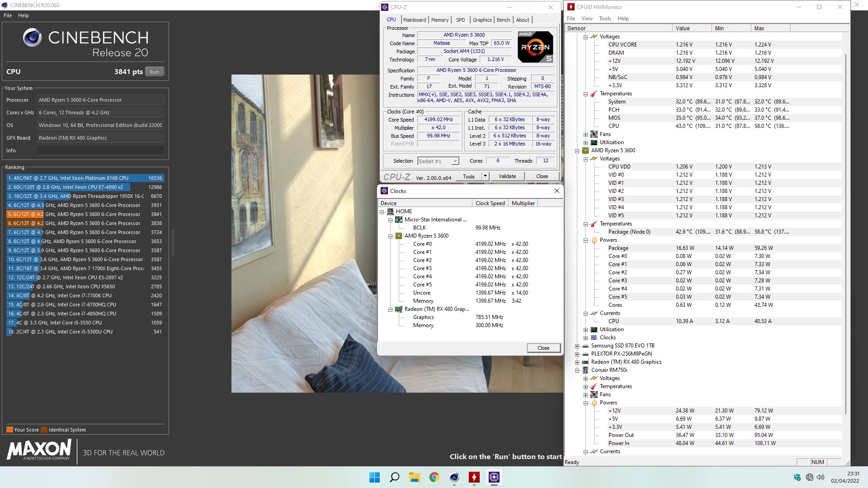Select Radeon RX 480 Grap... in Clocks tree
868x488 pixels.
point(437,309)
